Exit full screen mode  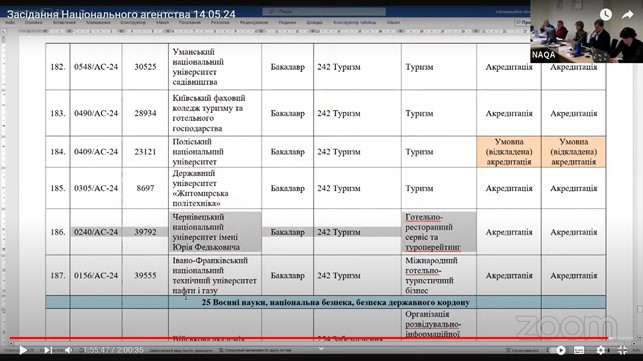(622, 350)
